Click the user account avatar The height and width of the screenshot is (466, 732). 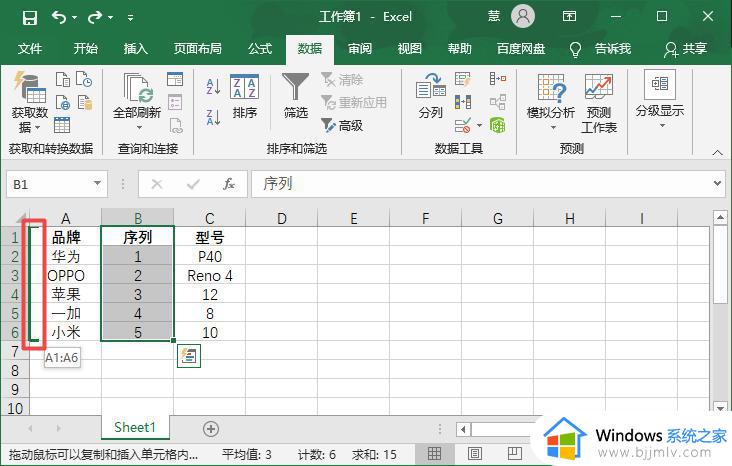[x=522, y=17]
